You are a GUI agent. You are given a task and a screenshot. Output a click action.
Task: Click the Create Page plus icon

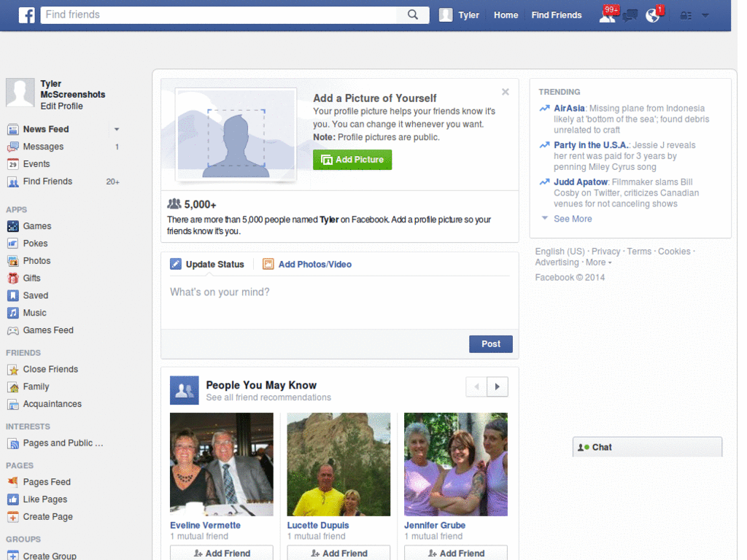pyautogui.click(x=13, y=517)
